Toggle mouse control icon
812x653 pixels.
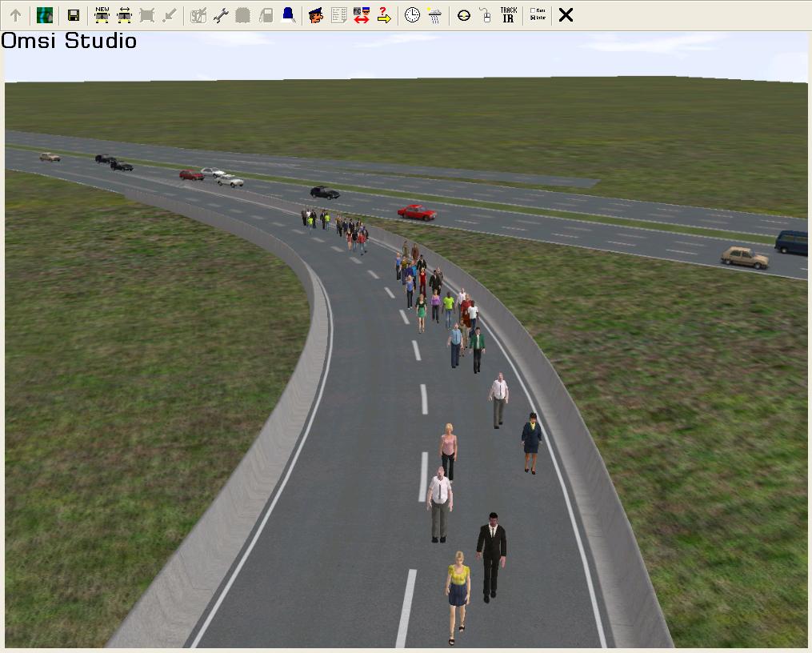[x=486, y=15]
